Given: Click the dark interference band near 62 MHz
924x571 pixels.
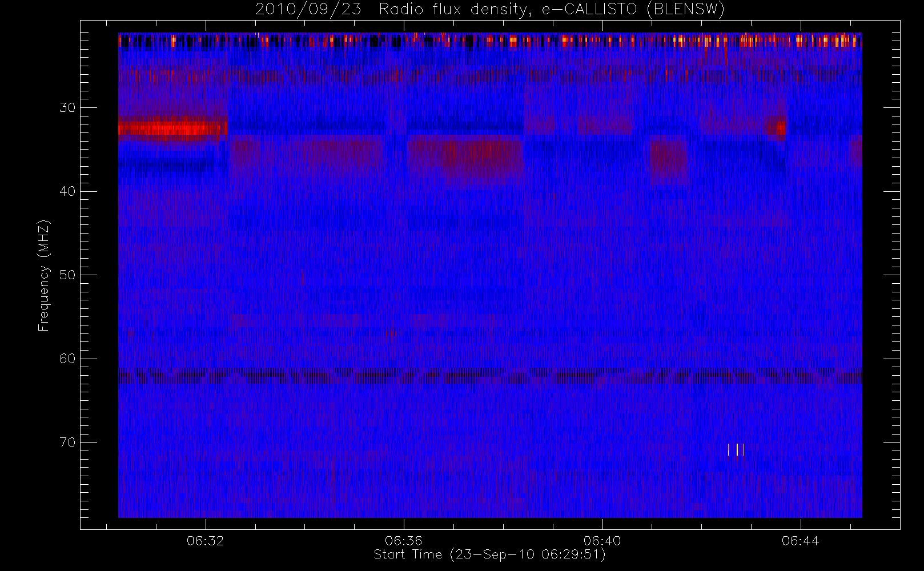Looking at the screenshot, I should [x=490, y=376].
